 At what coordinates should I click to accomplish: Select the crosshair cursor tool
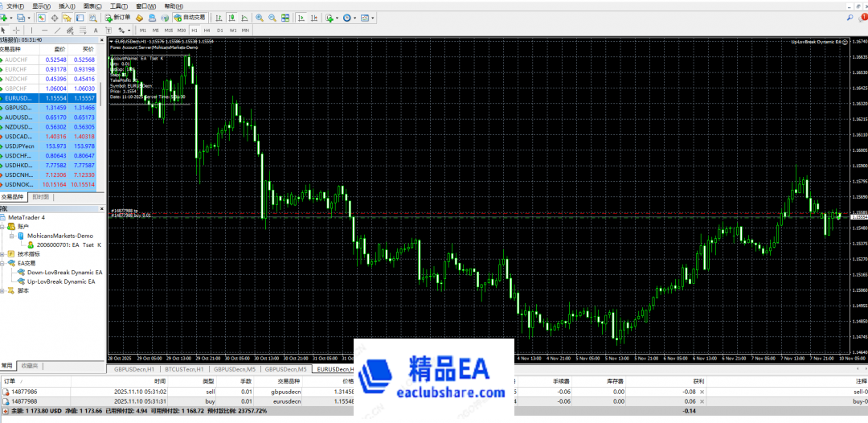coord(17,30)
